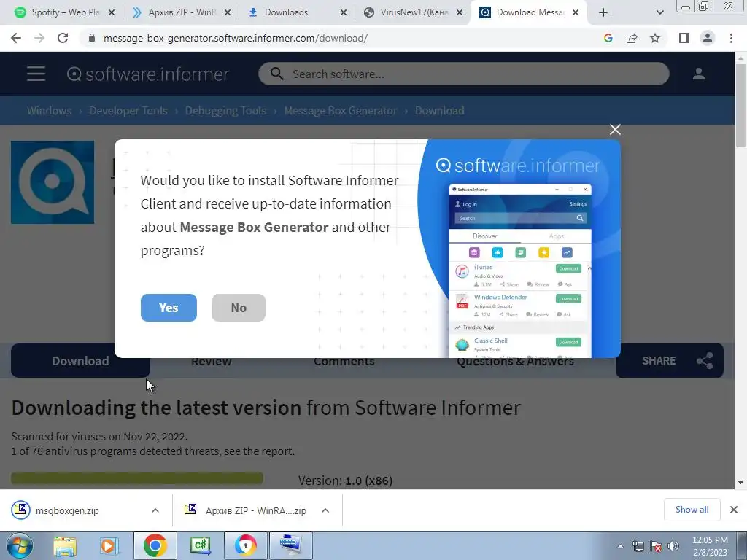Open the on-screen keyboard taskbar icon
Image resolution: width=747 pixels, height=560 pixels.
[x=291, y=545]
